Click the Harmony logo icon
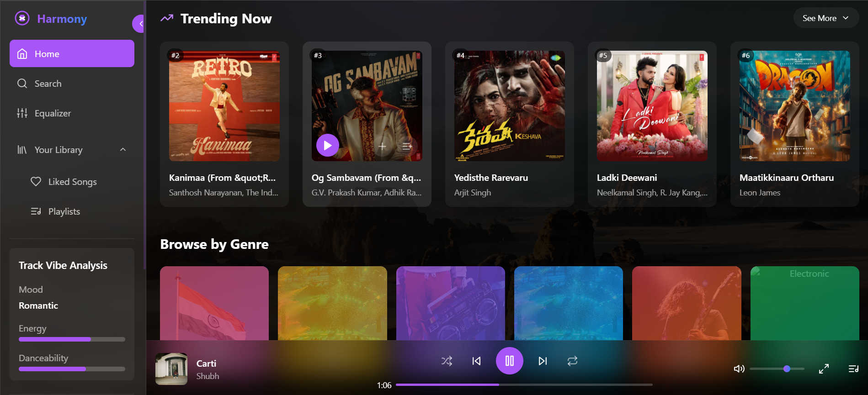 [22, 18]
